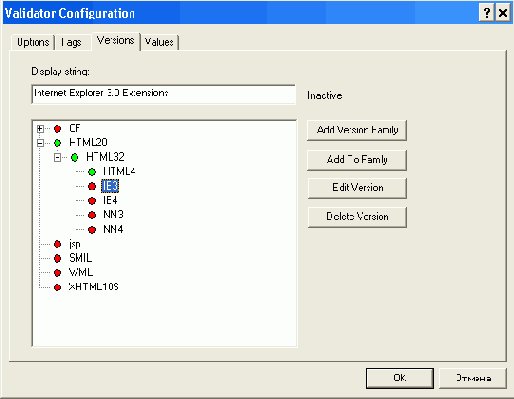Click the red status dot beside CF
This screenshot has width=514, height=399.
[58, 129]
